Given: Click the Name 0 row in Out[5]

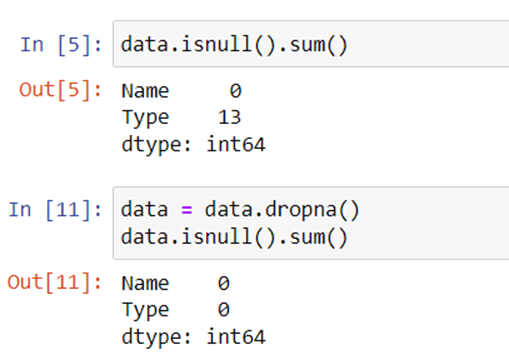Looking at the screenshot, I should point(182,91).
